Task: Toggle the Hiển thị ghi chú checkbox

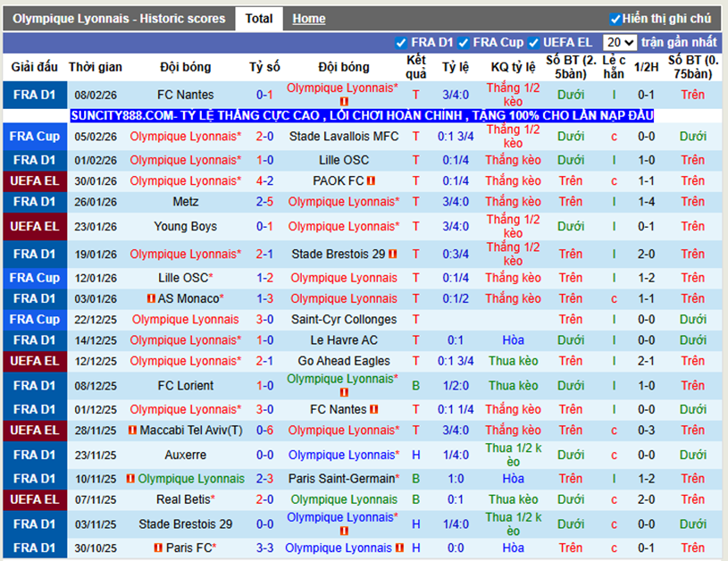Action: 615,19
